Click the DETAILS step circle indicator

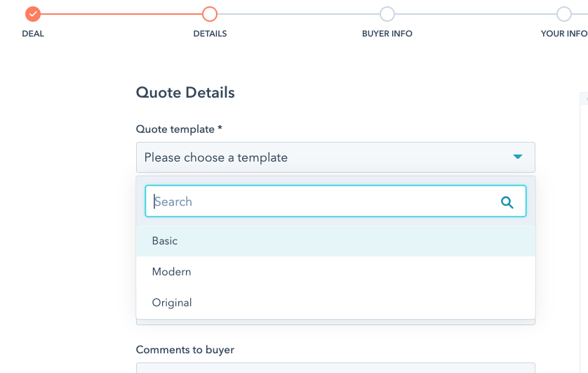[210, 14]
